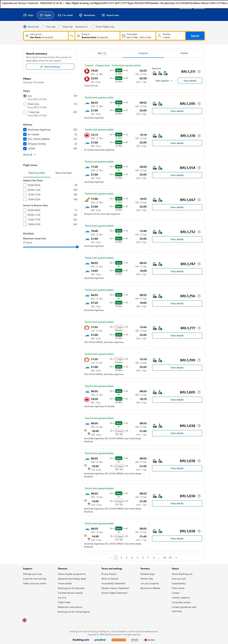Open the Returning flight times tab

click(x=64, y=173)
